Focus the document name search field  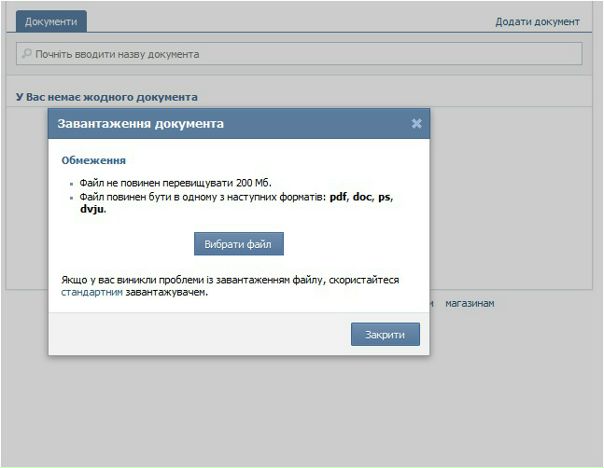[x=300, y=54]
